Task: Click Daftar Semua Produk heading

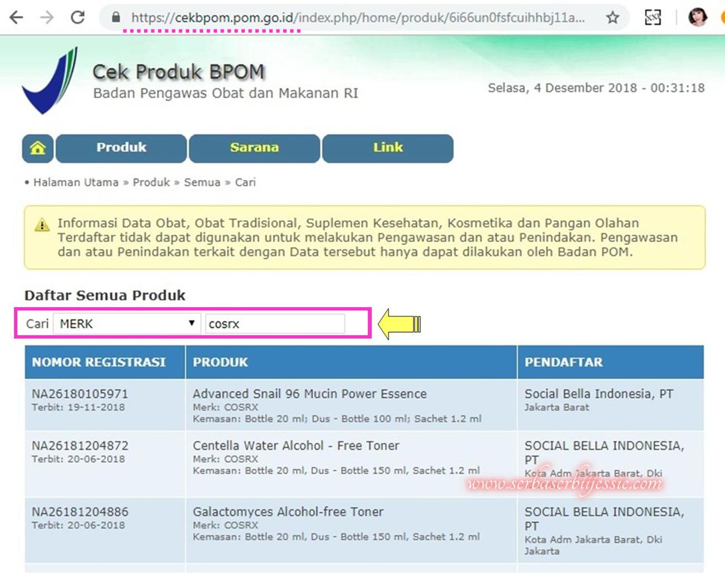Action: 105,295
